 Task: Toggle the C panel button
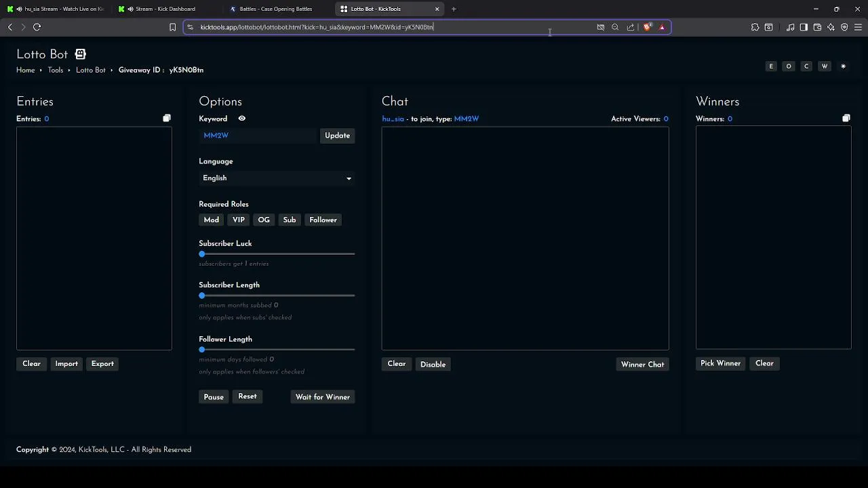point(806,66)
